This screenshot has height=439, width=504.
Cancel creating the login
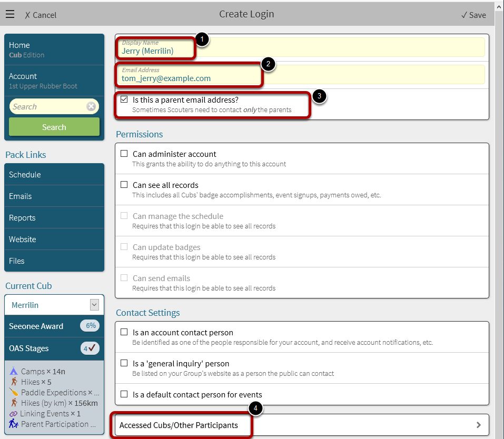[x=41, y=15]
